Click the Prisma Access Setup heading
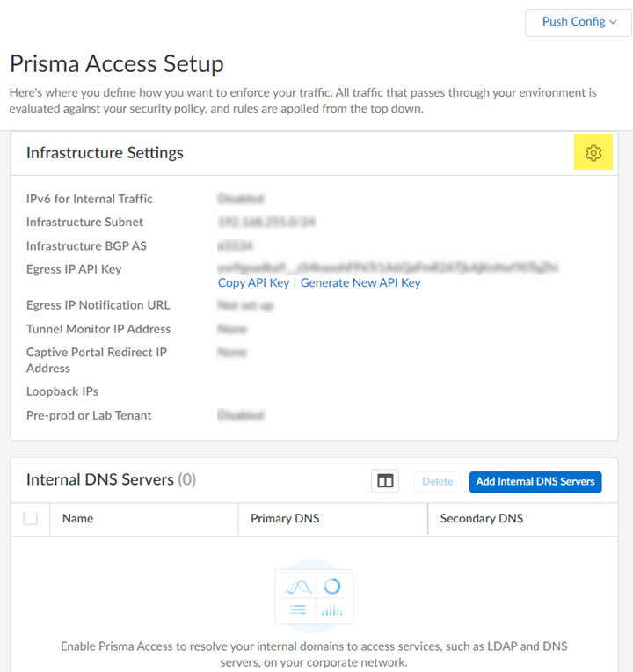Image resolution: width=633 pixels, height=672 pixels. (x=116, y=64)
